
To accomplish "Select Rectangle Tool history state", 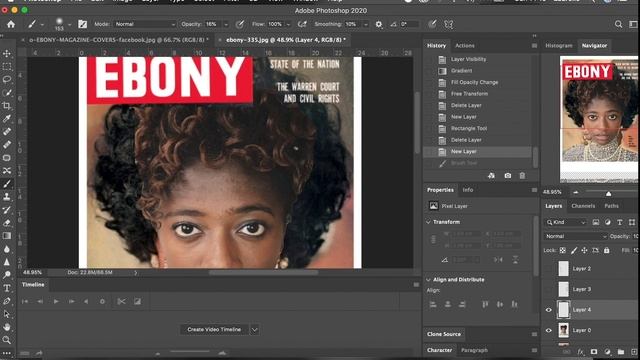I will [x=478, y=129].
